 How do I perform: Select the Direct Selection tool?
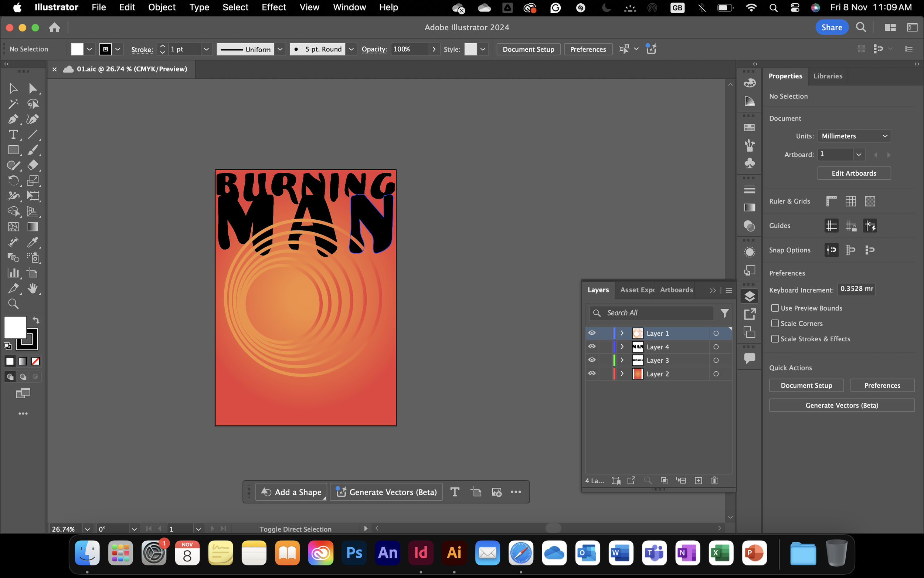coord(33,88)
